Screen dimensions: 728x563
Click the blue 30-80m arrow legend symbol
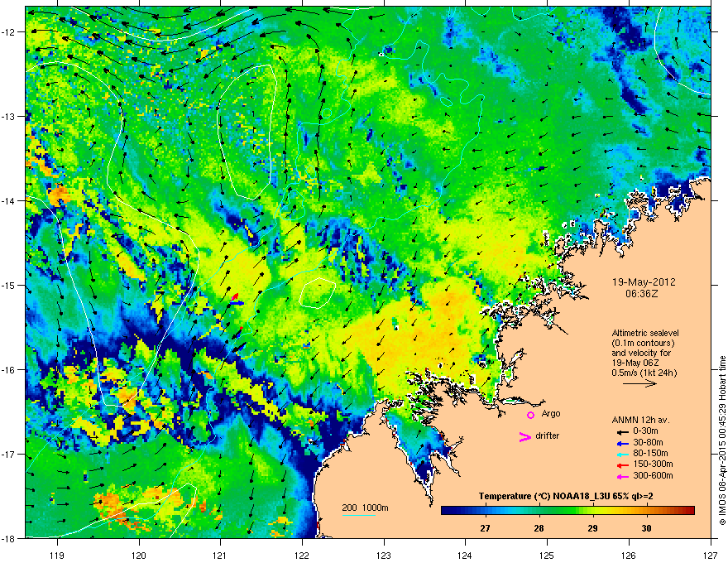click(x=623, y=443)
